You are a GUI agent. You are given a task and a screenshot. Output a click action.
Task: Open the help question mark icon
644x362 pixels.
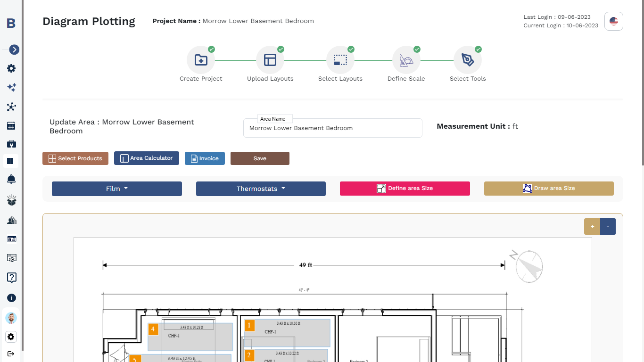tap(11, 278)
